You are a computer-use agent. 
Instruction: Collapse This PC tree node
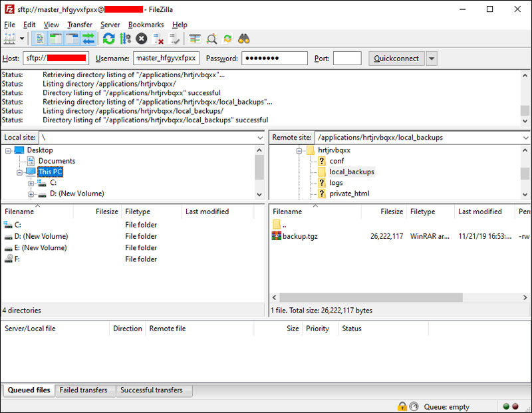click(20, 172)
